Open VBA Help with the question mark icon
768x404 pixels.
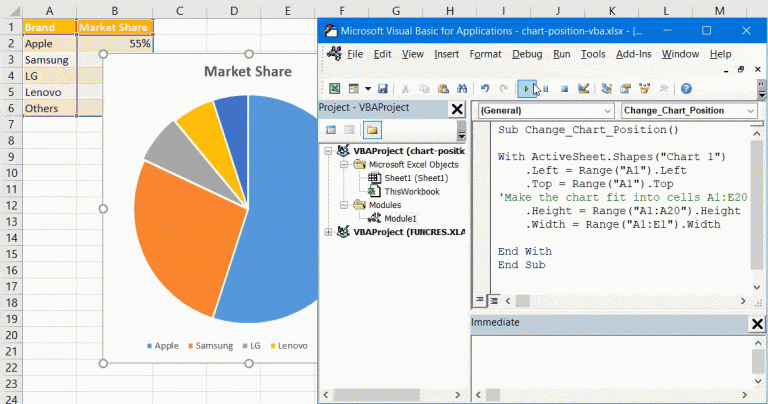click(x=686, y=89)
